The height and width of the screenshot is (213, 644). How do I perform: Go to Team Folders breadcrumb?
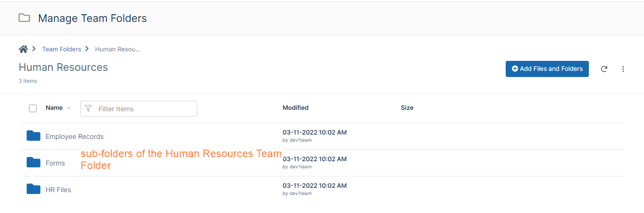61,49
